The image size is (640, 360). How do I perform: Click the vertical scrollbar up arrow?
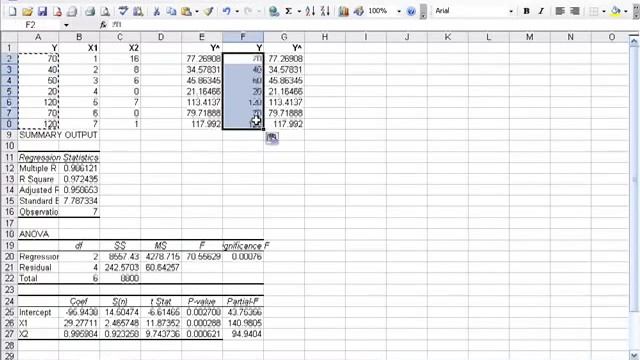coord(634,40)
